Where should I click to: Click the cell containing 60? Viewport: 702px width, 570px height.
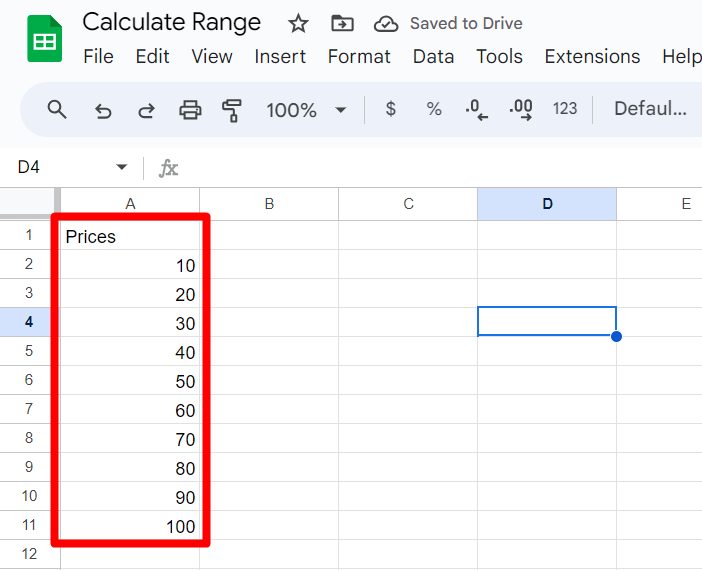(x=130, y=409)
